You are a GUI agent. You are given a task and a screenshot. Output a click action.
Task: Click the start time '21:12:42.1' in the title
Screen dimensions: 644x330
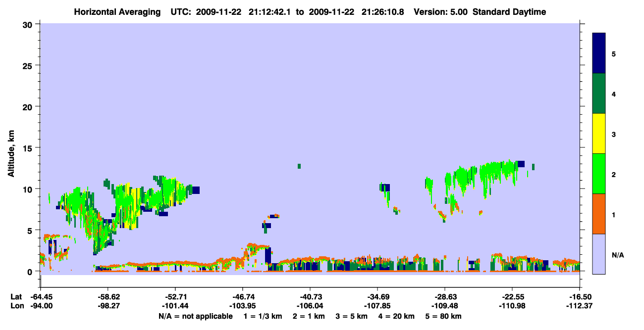coord(271,12)
